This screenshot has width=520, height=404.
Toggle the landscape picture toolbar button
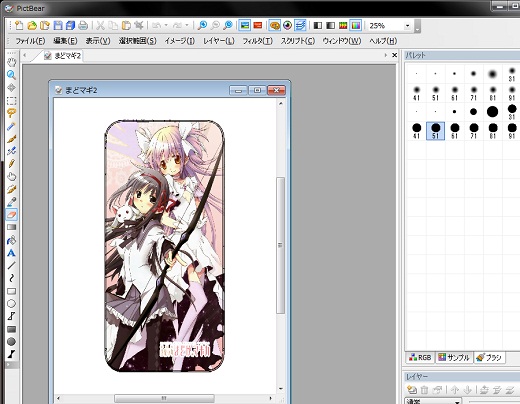click(245, 25)
